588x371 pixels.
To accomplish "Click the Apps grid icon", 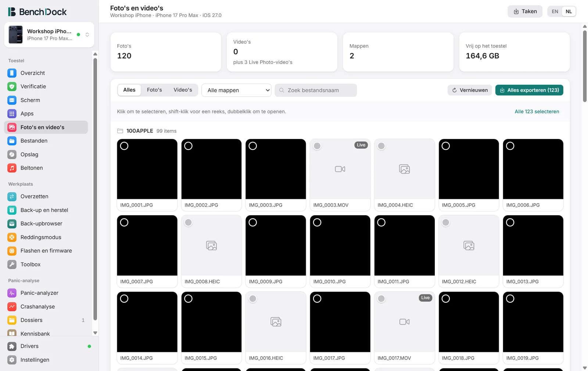I will click(x=12, y=114).
